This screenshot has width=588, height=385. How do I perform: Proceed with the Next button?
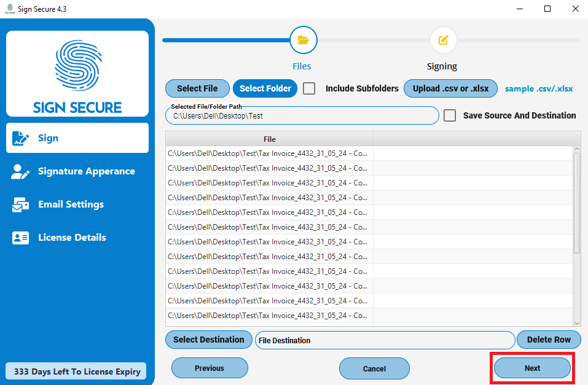pos(532,368)
